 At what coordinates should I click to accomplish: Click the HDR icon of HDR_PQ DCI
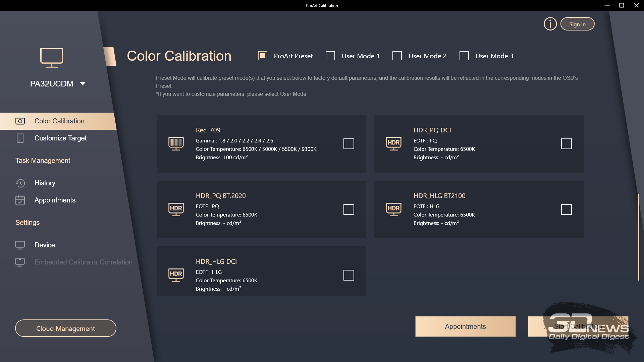tap(394, 144)
